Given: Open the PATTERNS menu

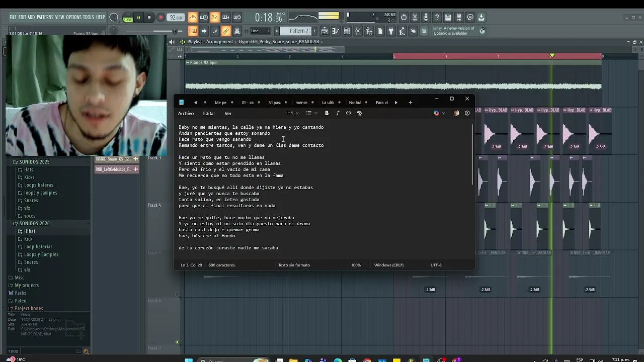Looking at the screenshot, I should pos(45,17).
